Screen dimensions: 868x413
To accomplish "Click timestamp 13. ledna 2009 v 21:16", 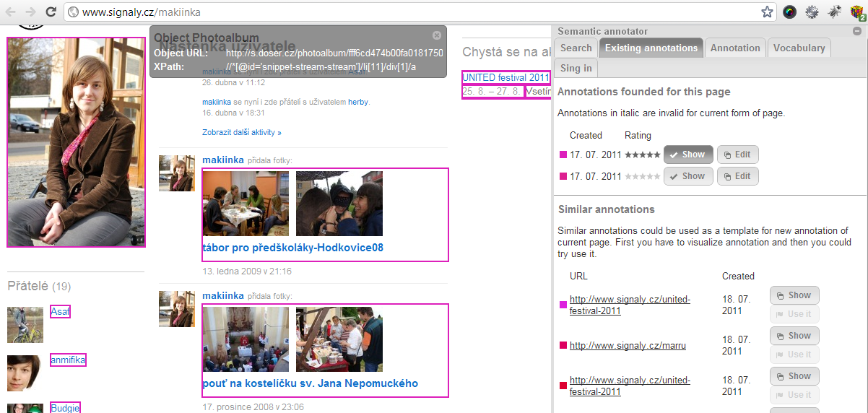I will click(x=247, y=271).
